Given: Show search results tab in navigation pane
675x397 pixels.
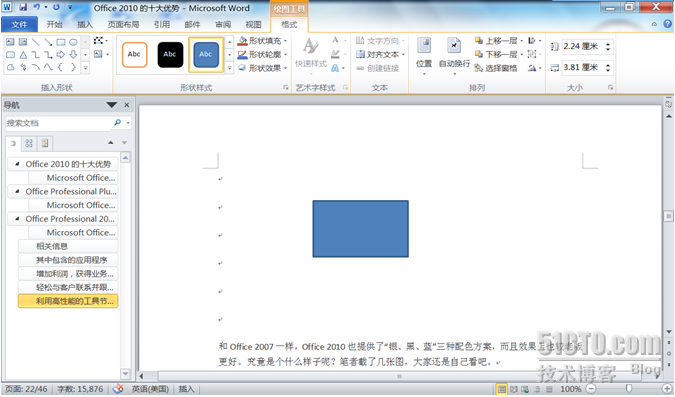Looking at the screenshot, I should [x=45, y=143].
